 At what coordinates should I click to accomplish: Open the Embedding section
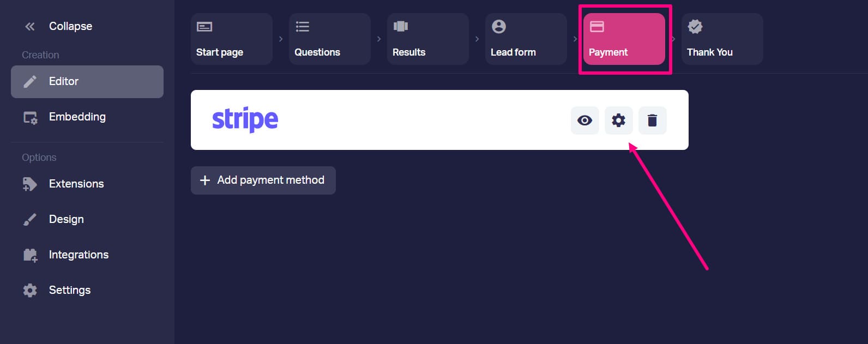coord(87,117)
